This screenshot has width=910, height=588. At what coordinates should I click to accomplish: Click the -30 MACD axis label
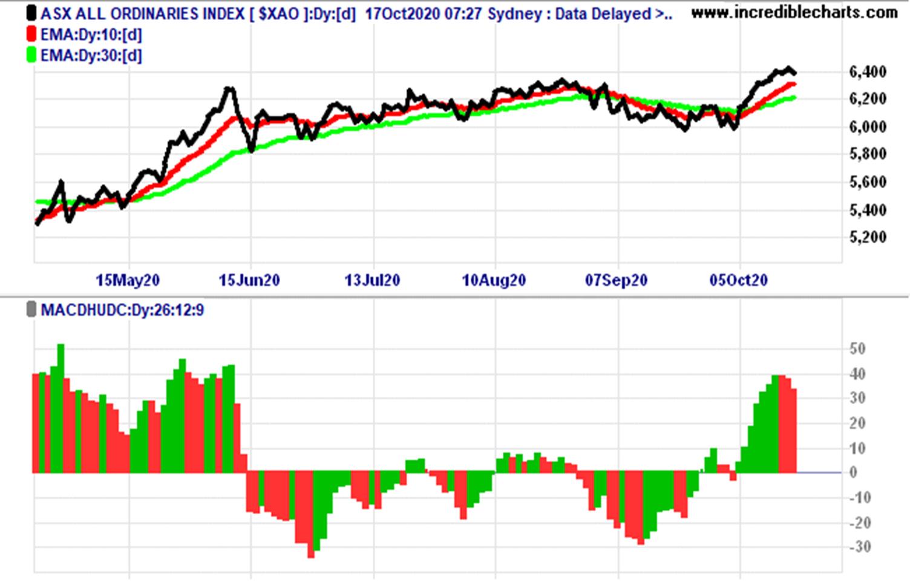tap(859, 547)
